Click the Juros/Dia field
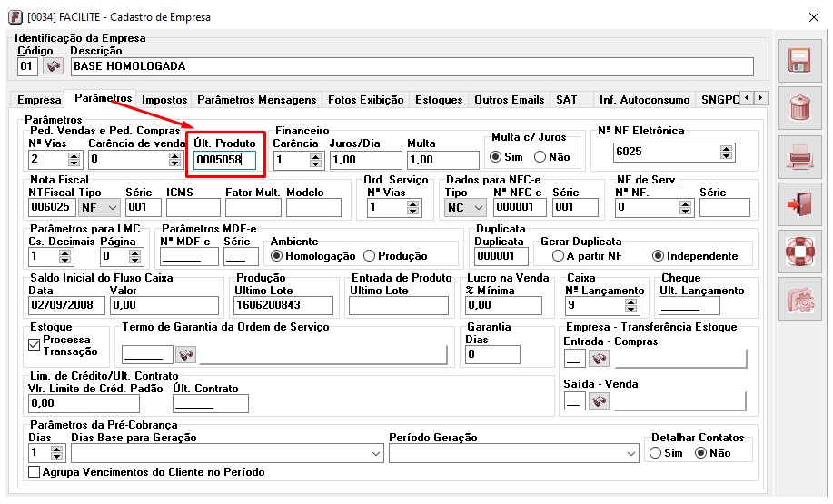Viewport: 833px width, 504px height. (x=365, y=161)
